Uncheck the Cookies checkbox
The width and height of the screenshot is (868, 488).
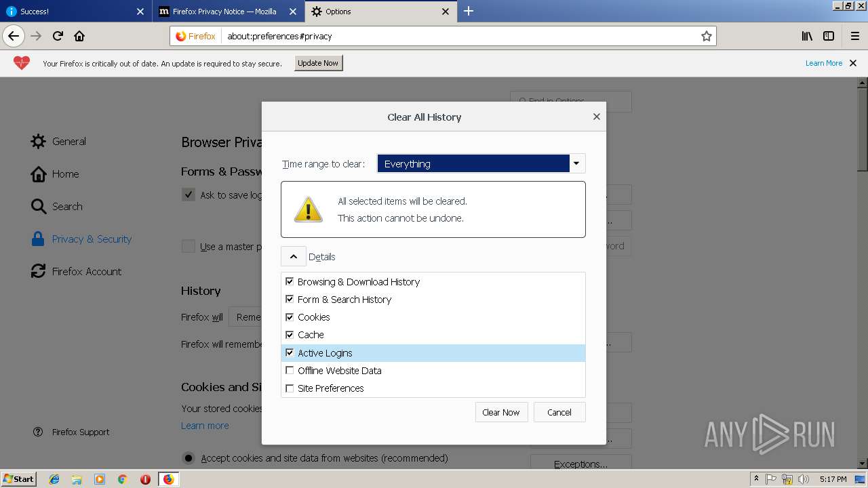(290, 317)
